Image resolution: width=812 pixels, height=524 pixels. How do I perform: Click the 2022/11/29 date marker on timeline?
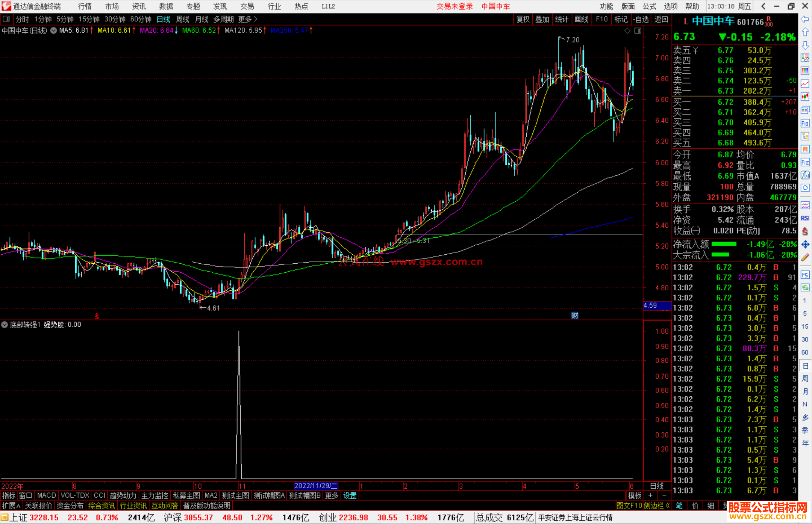(x=315, y=486)
